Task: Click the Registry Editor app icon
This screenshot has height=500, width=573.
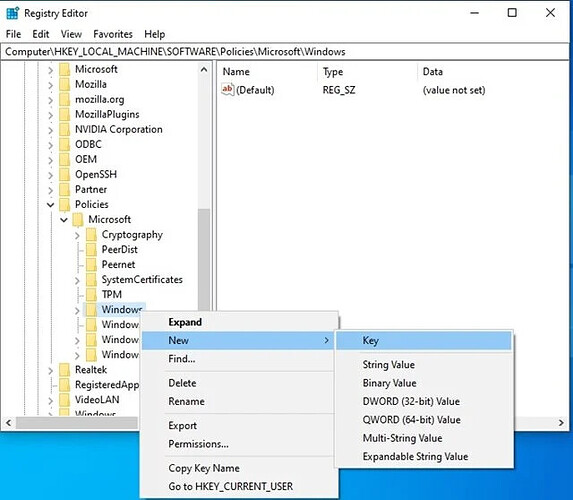Action: pyautogui.click(x=12, y=13)
